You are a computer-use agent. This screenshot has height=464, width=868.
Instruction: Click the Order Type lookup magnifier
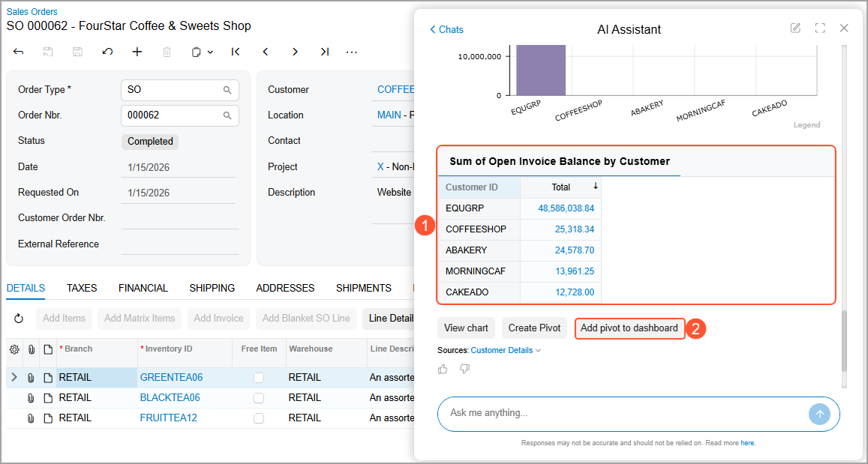pos(227,90)
